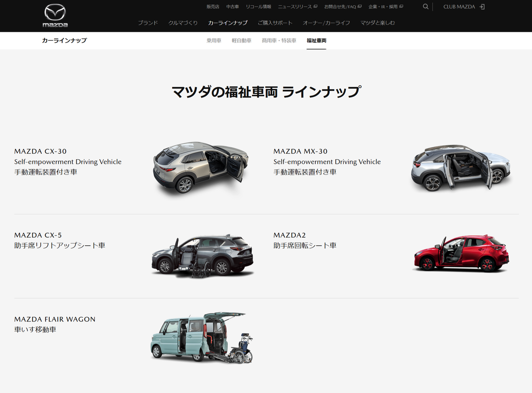Screen dimensions: 532x393
Task: Switch to the 軽自動車 tab
Action: click(242, 40)
